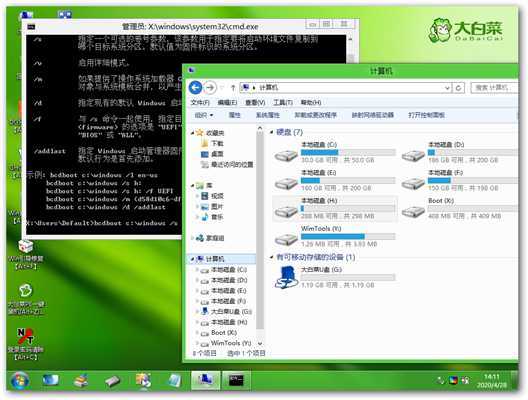Select the Boot (X:) drive icon
The image size is (528, 400).
pos(413,211)
